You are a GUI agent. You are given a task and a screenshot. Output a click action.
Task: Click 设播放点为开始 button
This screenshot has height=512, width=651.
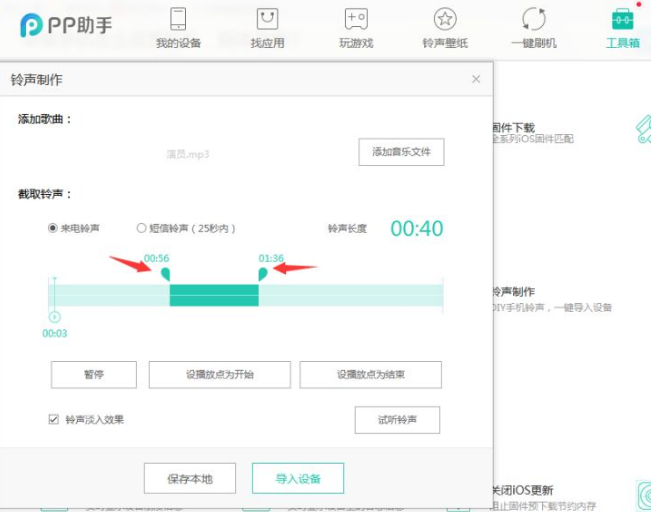coord(219,375)
